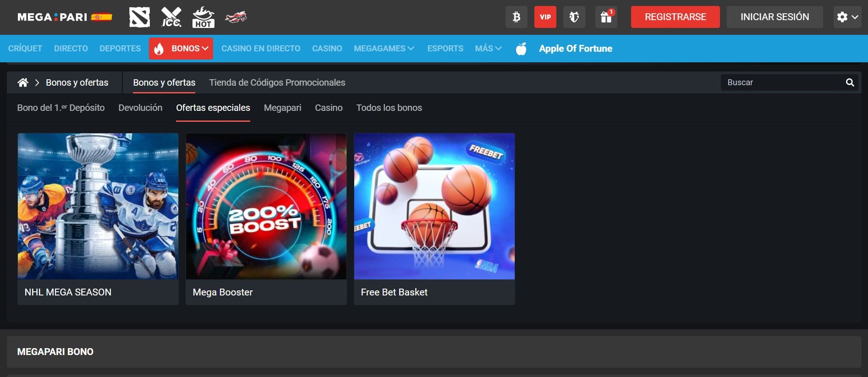Click the Free Bet Basket title
Viewport: 868px width, 377px height.
tap(394, 292)
